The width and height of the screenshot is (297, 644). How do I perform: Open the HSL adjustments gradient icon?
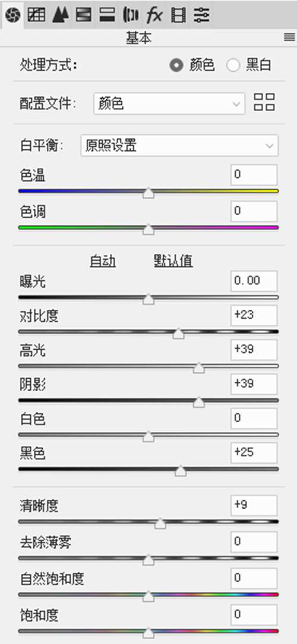[x=84, y=15]
